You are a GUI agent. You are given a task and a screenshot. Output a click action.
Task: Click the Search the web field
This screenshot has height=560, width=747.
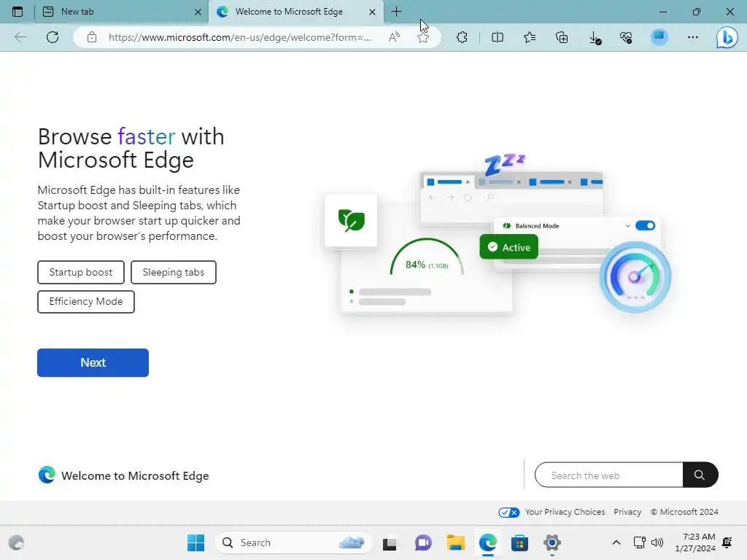[609, 475]
